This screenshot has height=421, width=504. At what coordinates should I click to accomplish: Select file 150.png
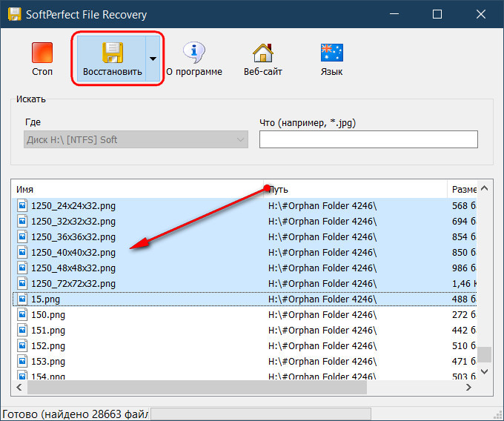tap(48, 315)
